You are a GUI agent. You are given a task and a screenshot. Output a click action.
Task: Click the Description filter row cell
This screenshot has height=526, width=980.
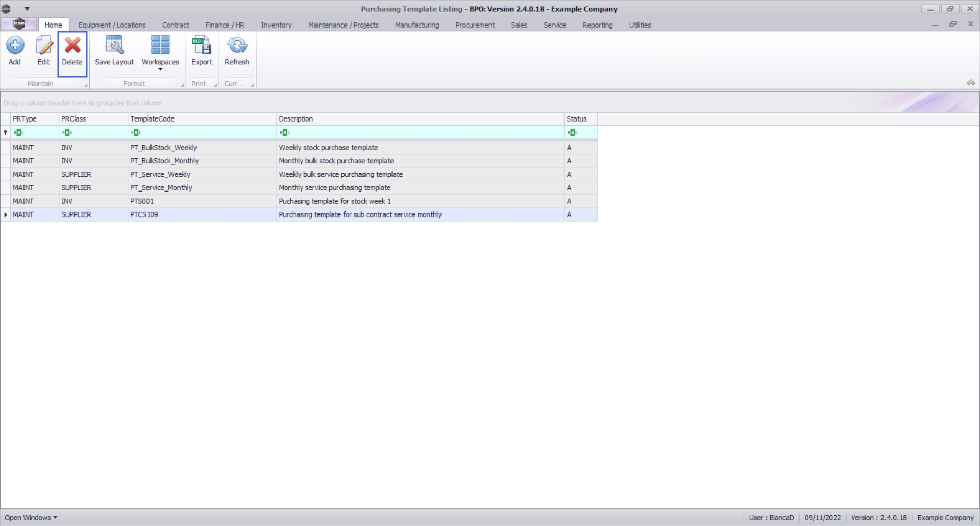point(420,133)
